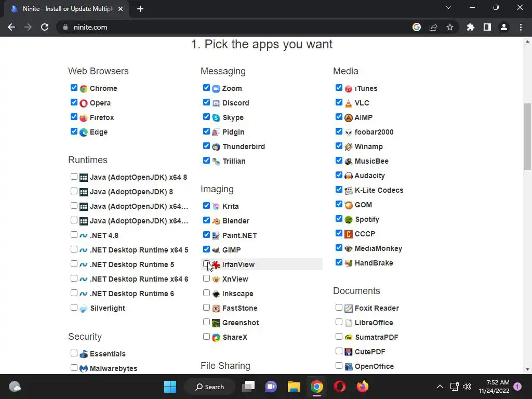Go back to previous page
The image size is (532, 399).
(x=11, y=27)
